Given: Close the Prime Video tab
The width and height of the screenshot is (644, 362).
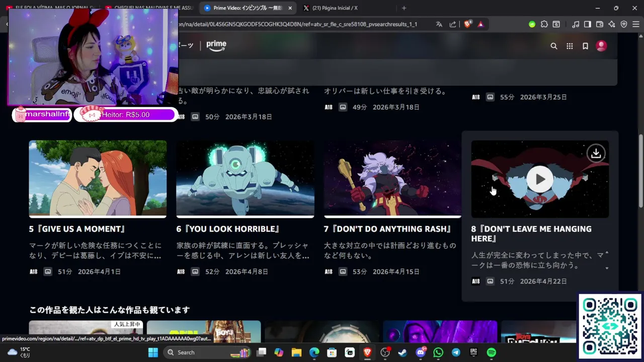Looking at the screenshot, I should [290, 8].
